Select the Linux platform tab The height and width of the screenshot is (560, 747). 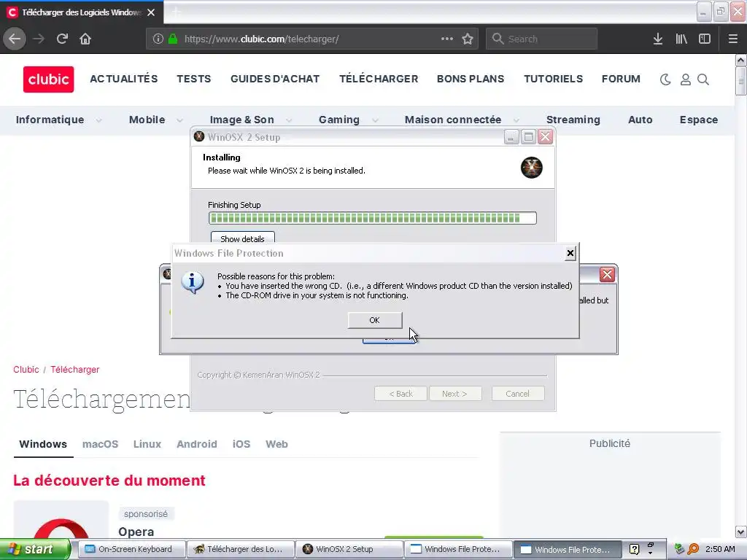coord(147,444)
